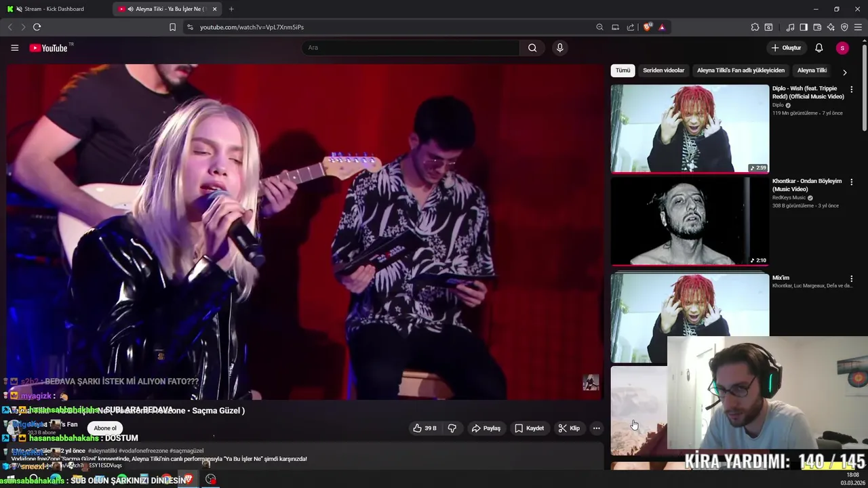Click the search magnifier button
Screen dimensions: 868x488
[x=532, y=47]
